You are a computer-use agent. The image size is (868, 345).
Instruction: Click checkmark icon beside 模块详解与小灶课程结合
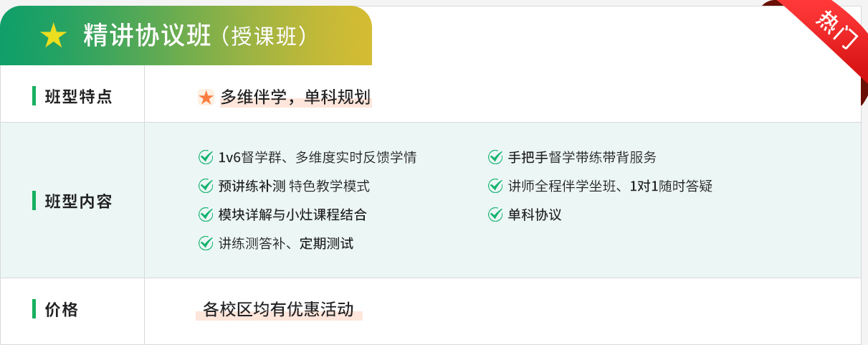(206, 214)
